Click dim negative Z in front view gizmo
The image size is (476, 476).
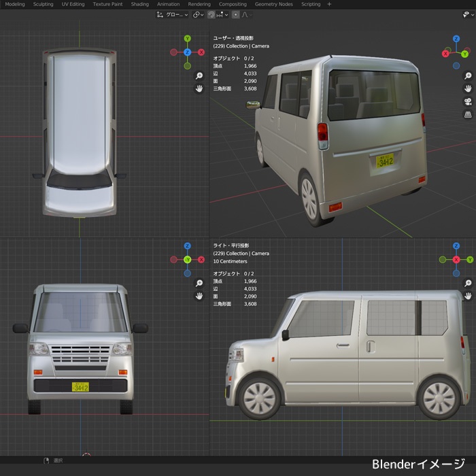pyautogui.click(x=187, y=273)
